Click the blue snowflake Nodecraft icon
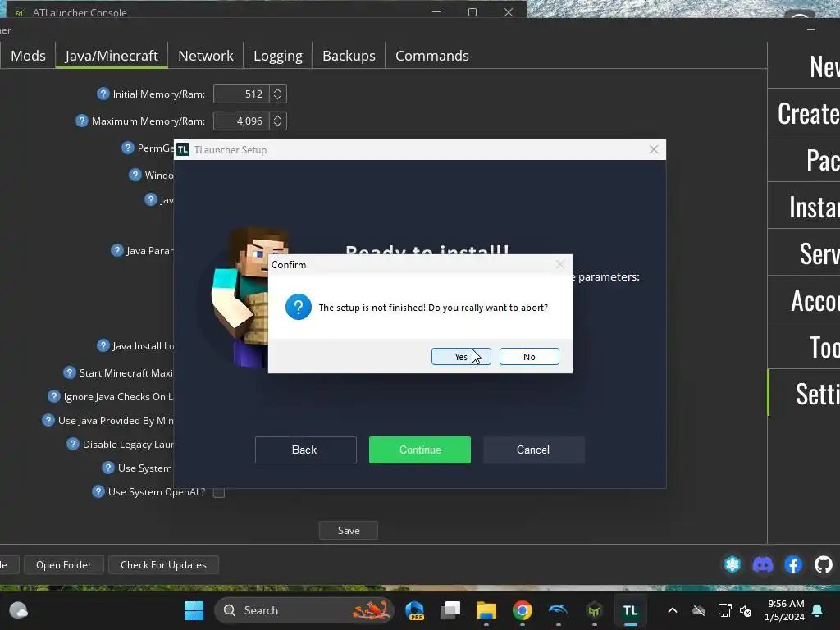 click(x=733, y=564)
